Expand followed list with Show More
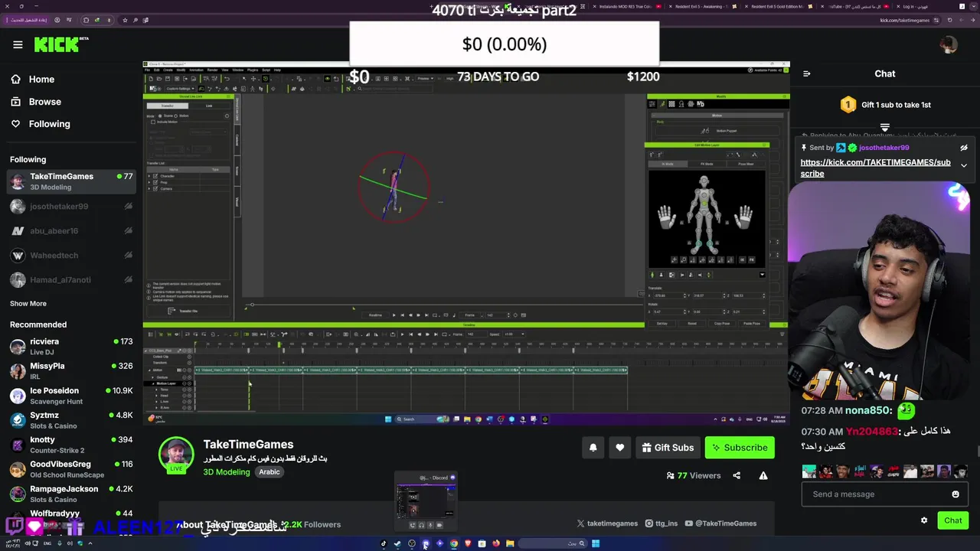 coord(28,303)
